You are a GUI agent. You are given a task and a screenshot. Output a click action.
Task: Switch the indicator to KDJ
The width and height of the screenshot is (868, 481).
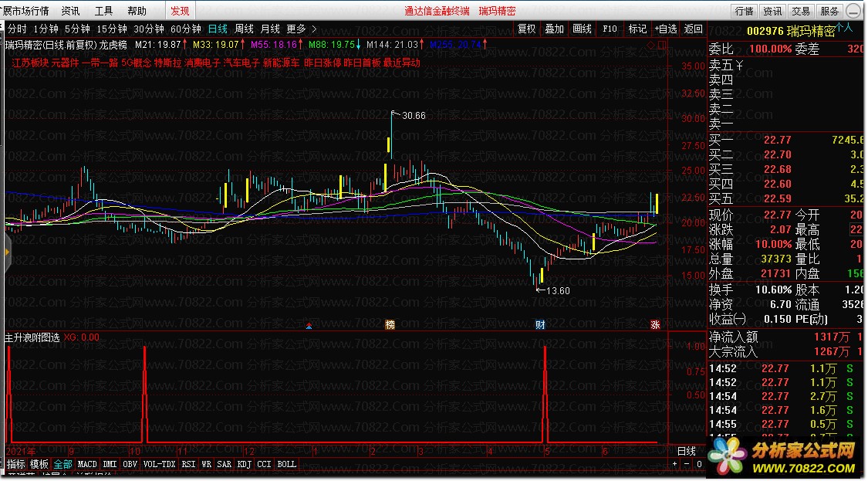[x=244, y=464]
